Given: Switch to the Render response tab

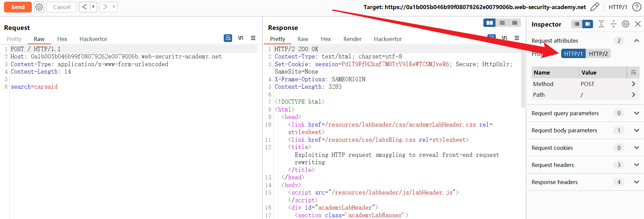Looking at the screenshot, I should (x=352, y=39).
